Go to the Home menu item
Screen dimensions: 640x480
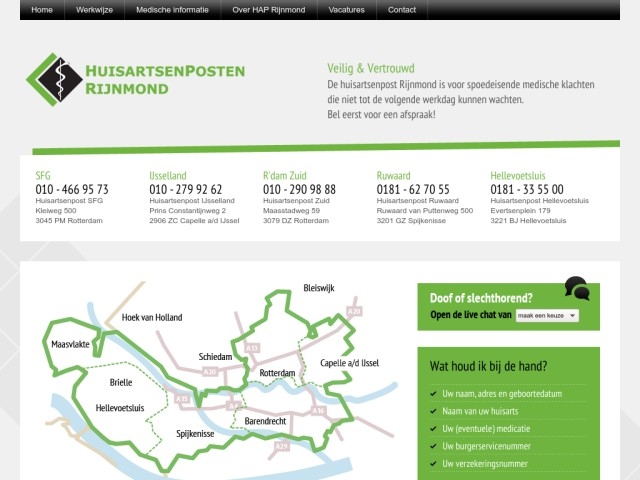pyautogui.click(x=42, y=9)
